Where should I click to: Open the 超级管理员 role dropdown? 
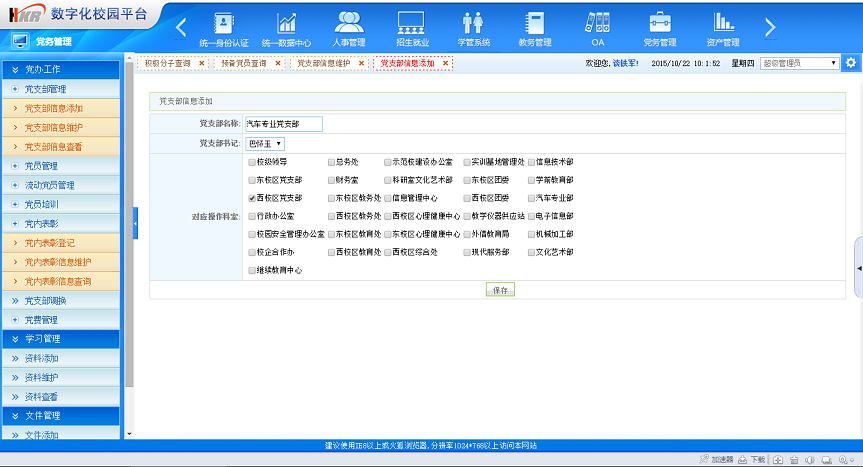click(x=799, y=63)
